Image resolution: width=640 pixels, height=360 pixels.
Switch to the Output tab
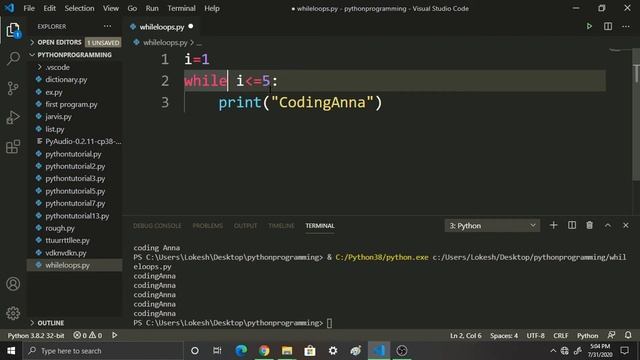point(245,226)
